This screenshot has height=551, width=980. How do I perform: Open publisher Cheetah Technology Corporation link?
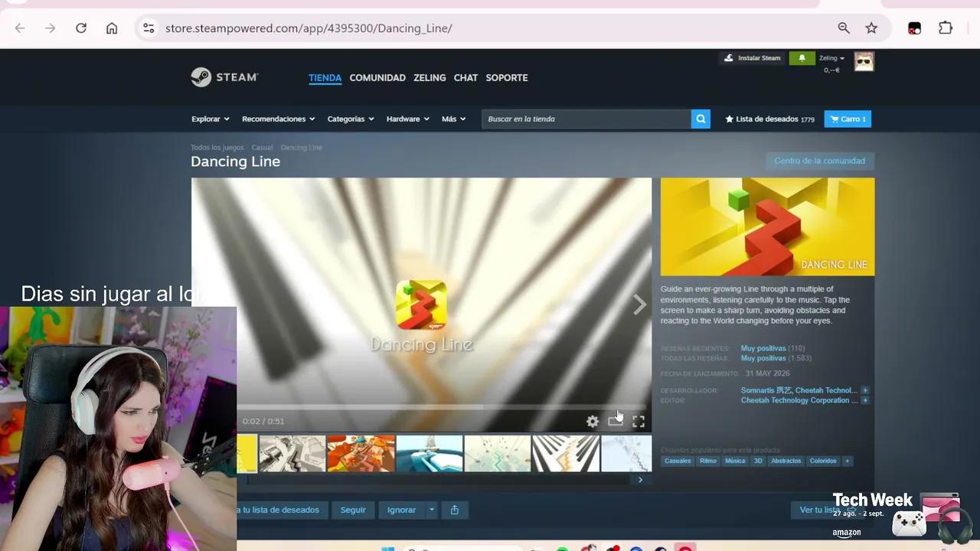(x=799, y=400)
